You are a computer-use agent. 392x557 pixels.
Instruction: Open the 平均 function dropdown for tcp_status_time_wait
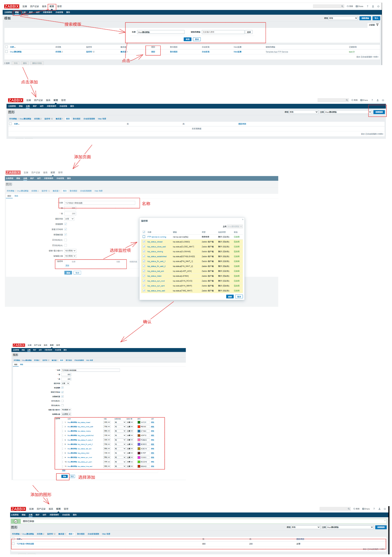point(107,466)
